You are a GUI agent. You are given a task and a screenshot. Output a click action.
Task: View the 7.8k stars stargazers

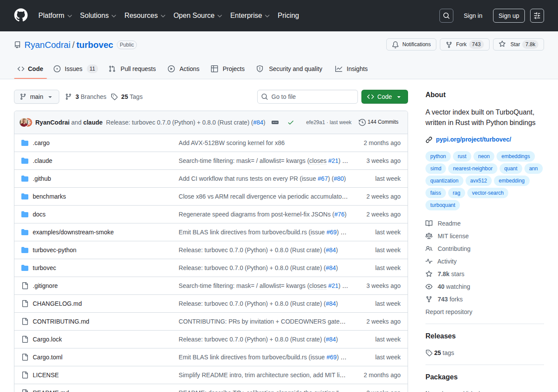(445, 274)
